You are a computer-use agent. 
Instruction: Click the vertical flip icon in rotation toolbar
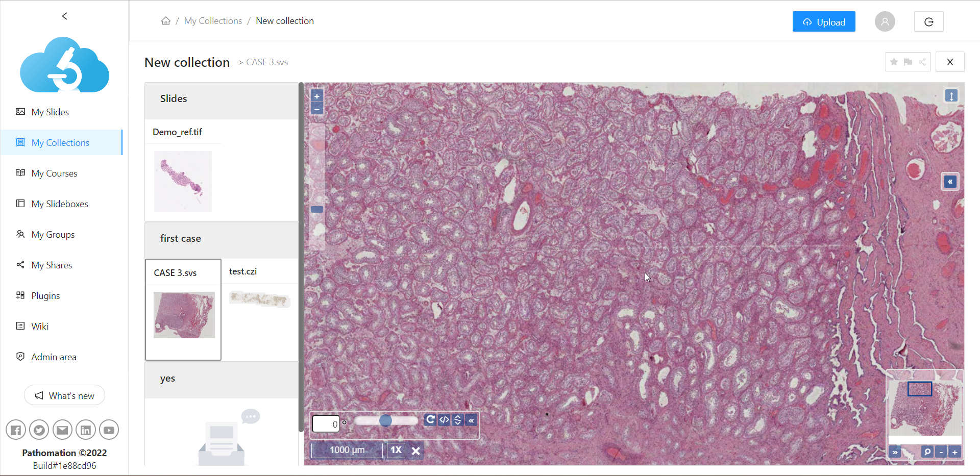coord(458,420)
